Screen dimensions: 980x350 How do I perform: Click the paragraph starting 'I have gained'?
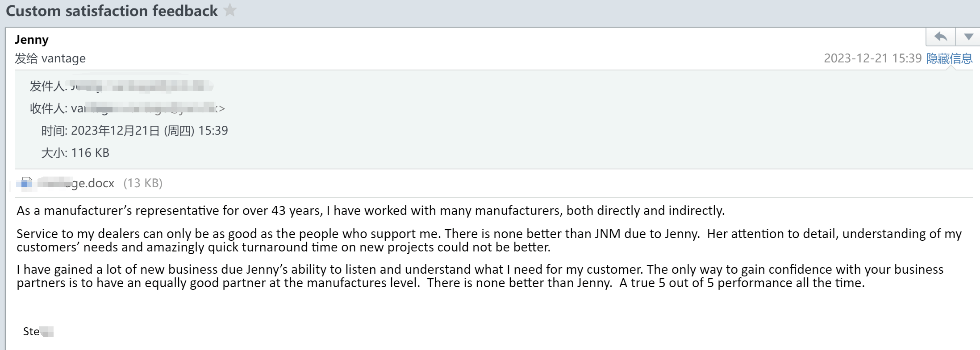446,276
